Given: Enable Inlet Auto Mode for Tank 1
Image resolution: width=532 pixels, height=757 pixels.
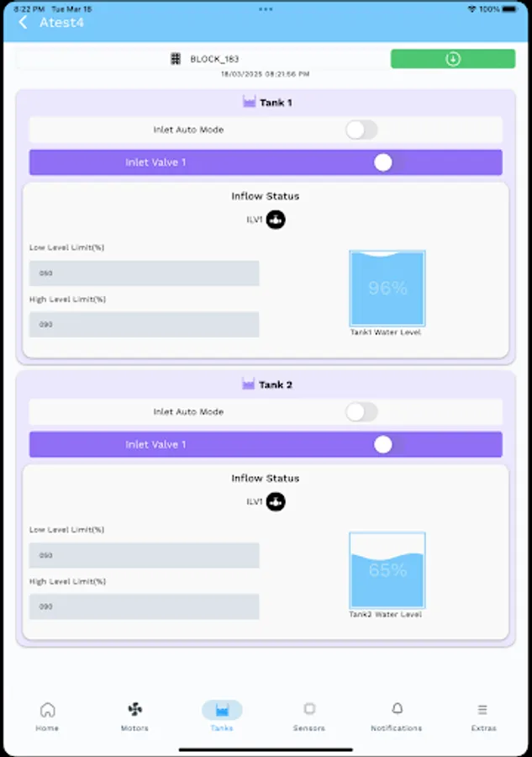Looking at the screenshot, I should point(361,130).
